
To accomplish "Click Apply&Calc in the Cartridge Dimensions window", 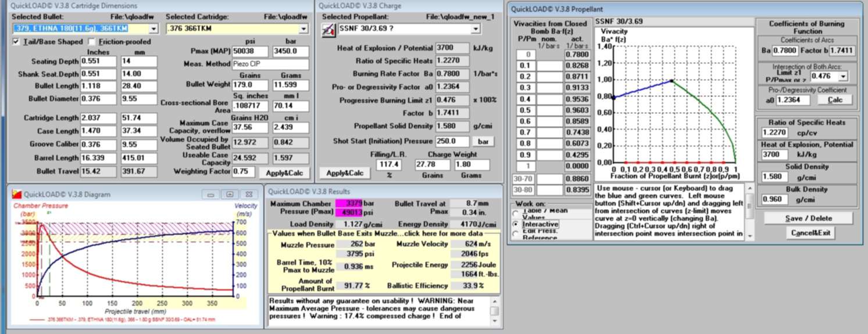I will [x=284, y=173].
